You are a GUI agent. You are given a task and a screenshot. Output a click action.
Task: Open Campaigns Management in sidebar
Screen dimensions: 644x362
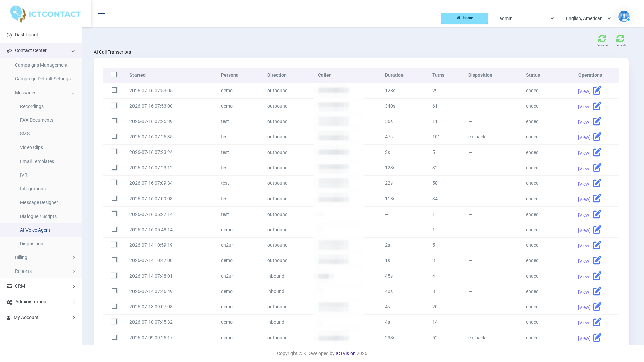pos(41,65)
